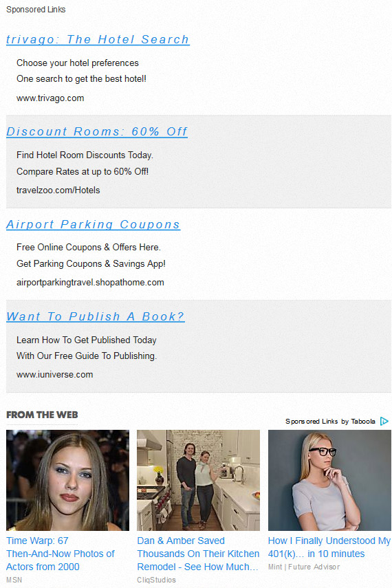Click the CliqStudios source label
Screen dimensions: 392x588
156,580
